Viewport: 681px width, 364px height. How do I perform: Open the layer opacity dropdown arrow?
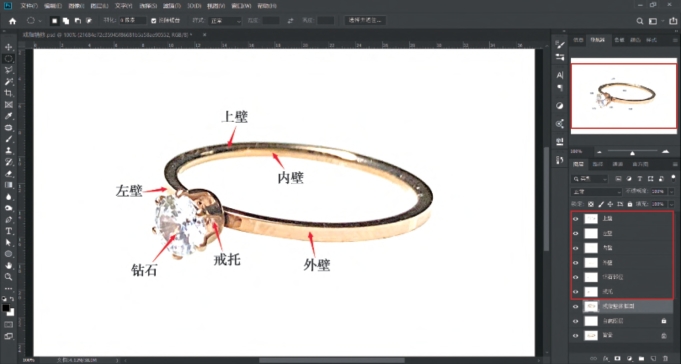coord(671,192)
